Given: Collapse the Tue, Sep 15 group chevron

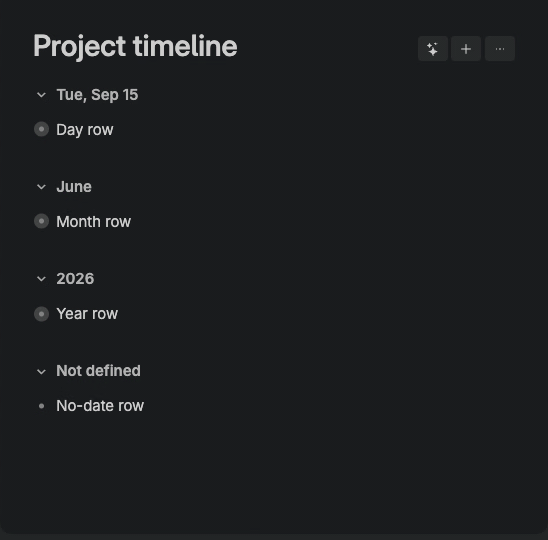Looking at the screenshot, I should [x=41, y=95].
